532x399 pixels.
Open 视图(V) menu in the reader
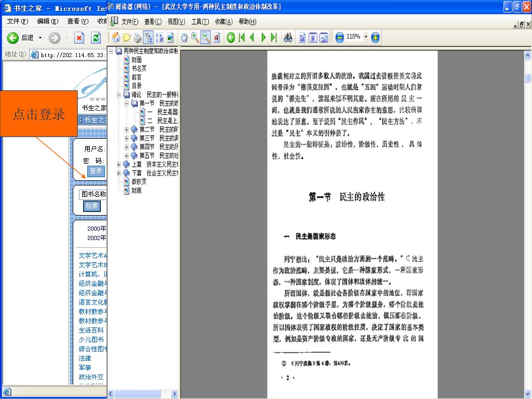click(x=177, y=22)
